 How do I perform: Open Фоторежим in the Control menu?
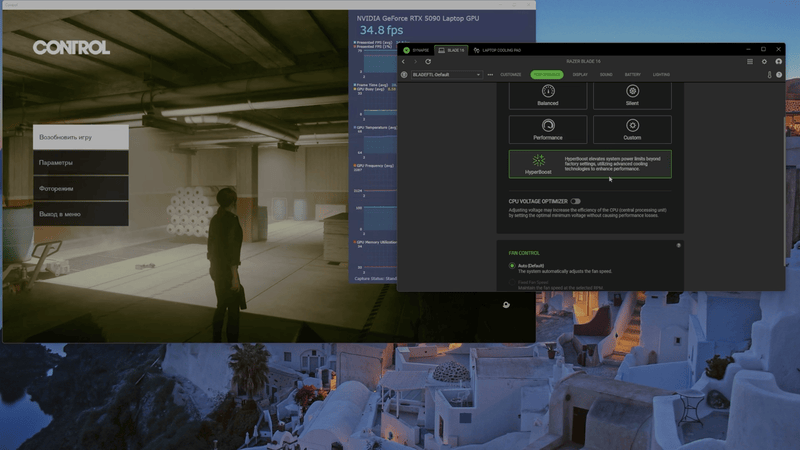(81, 188)
